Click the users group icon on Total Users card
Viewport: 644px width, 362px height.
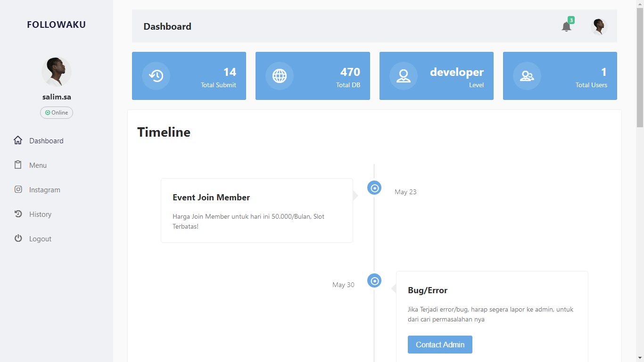click(527, 75)
